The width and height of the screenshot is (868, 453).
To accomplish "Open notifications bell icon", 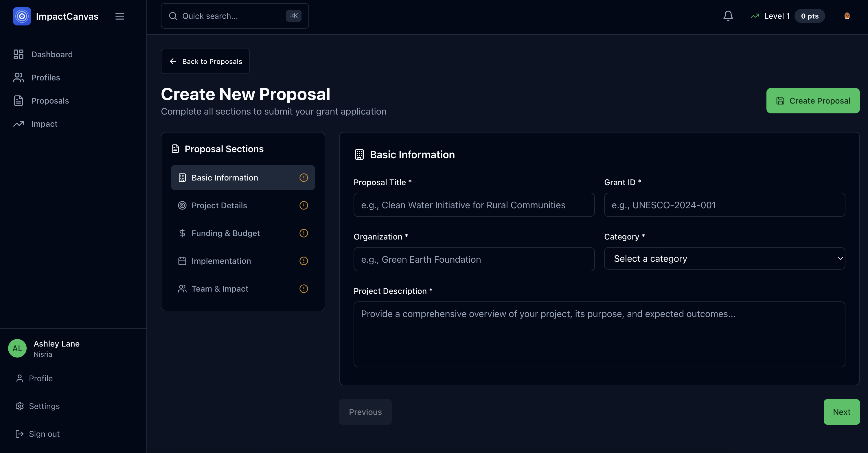I will click(728, 16).
